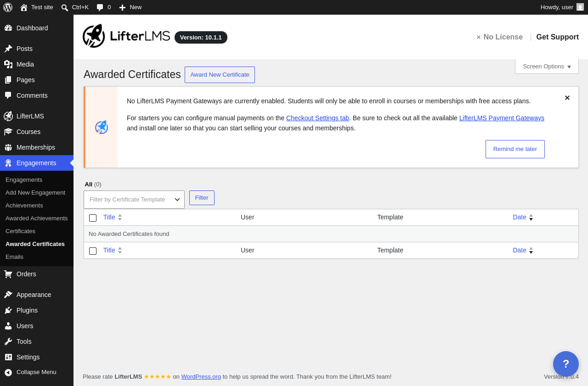The width and height of the screenshot is (588, 386).
Task: Click the User column header
Action: 248,217
